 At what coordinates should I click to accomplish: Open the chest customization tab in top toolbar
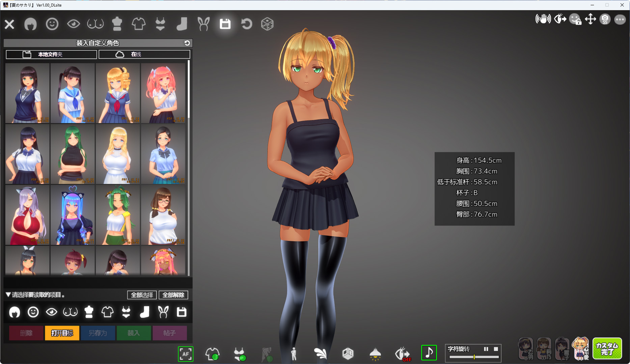(95, 24)
